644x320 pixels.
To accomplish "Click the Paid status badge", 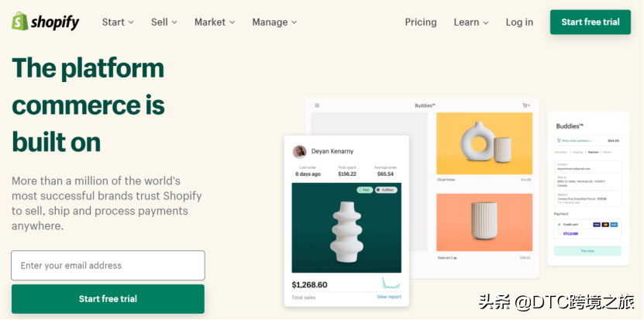I will (x=364, y=190).
